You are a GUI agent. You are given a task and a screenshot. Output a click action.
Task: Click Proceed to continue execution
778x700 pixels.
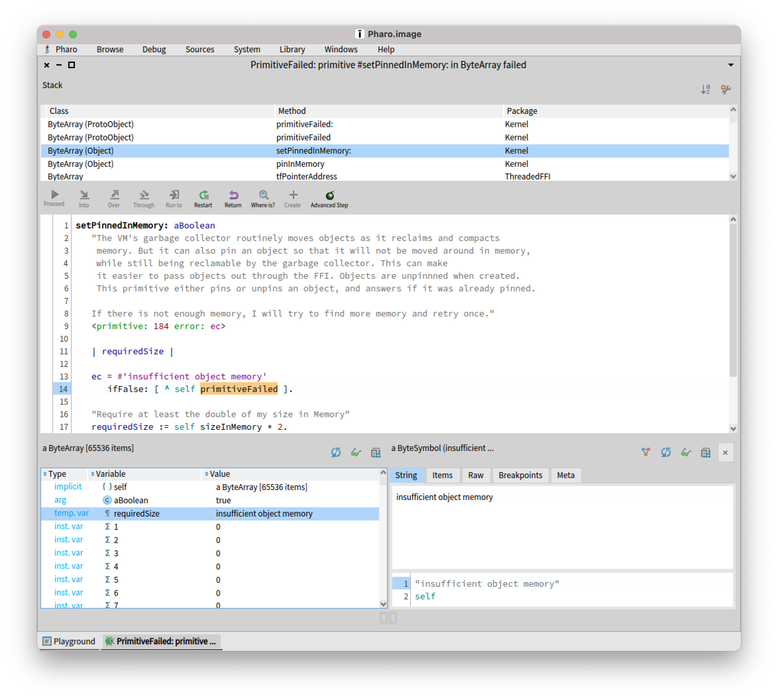pyautogui.click(x=54, y=198)
